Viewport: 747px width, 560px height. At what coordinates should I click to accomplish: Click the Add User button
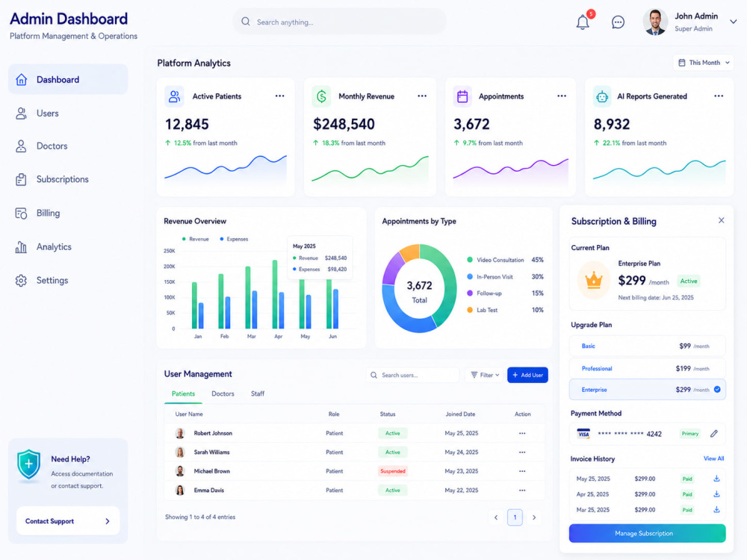click(x=527, y=376)
